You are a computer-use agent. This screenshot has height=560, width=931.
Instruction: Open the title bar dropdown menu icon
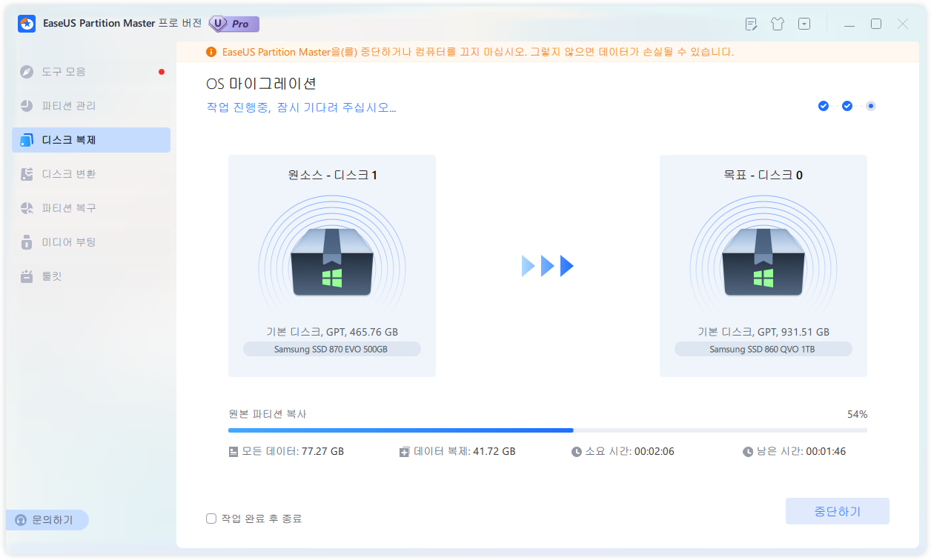pyautogui.click(x=804, y=24)
